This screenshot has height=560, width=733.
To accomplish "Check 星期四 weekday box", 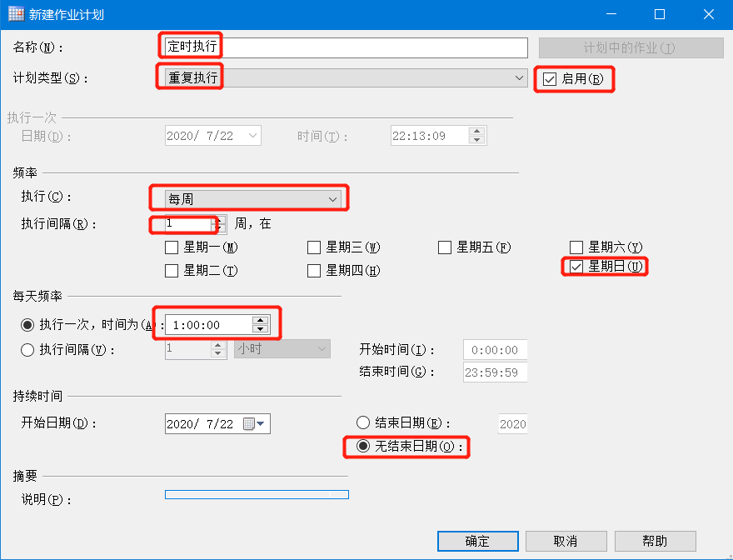I will (x=314, y=270).
